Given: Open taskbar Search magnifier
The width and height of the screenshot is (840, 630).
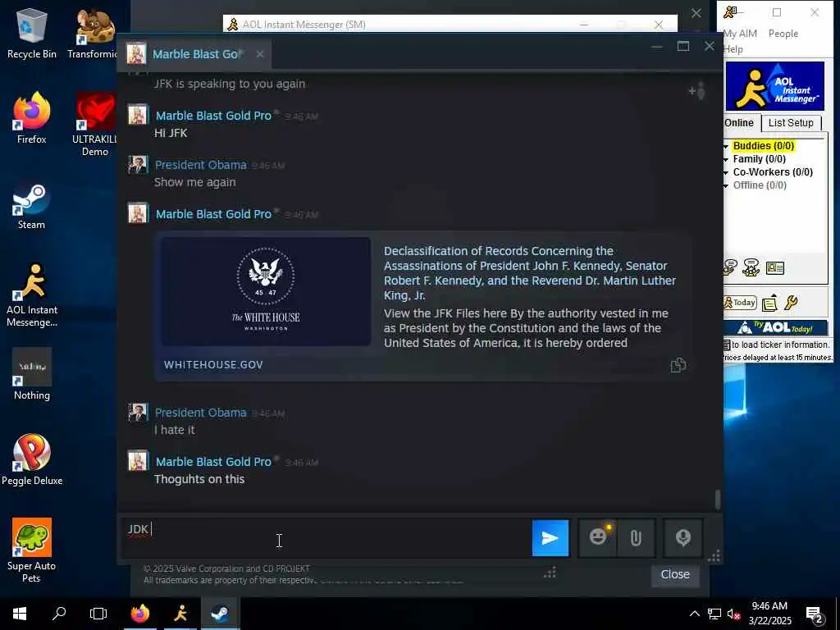Looking at the screenshot, I should [x=59, y=614].
